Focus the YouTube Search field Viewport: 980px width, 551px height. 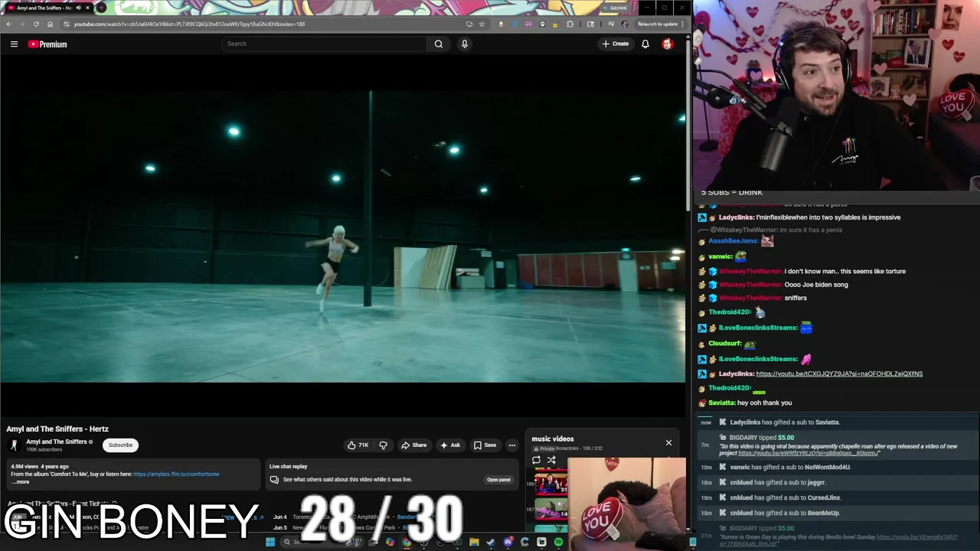[x=324, y=44]
